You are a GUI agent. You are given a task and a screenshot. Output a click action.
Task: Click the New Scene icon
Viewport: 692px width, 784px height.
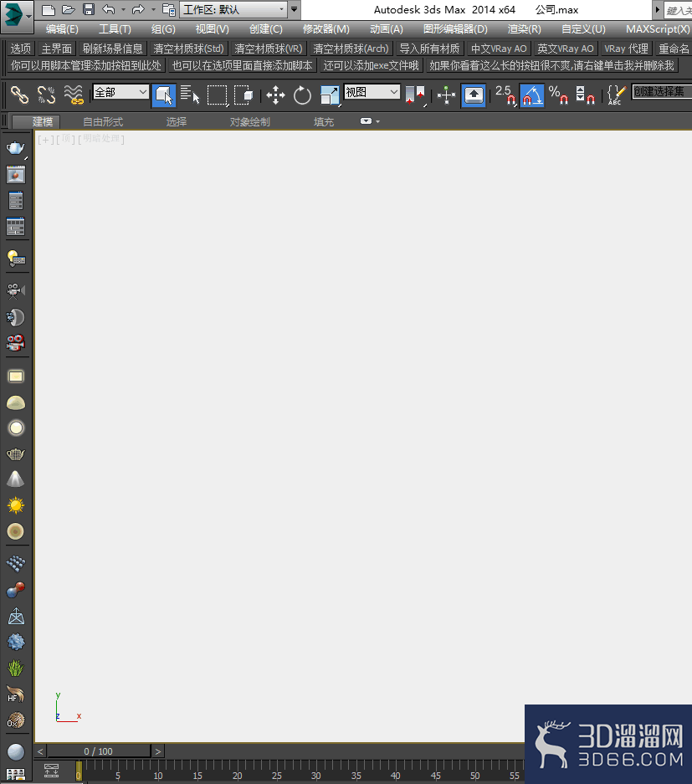(x=48, y=9)
